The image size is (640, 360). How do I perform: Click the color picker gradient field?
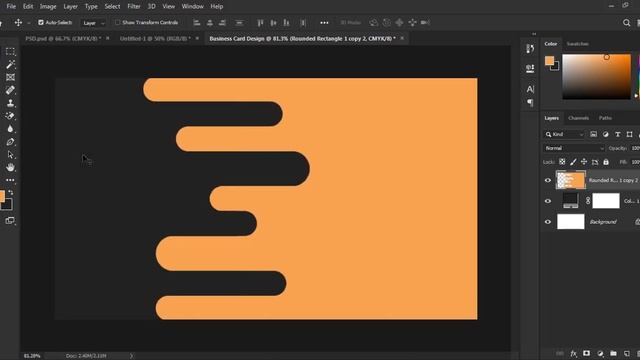(596, 76)
